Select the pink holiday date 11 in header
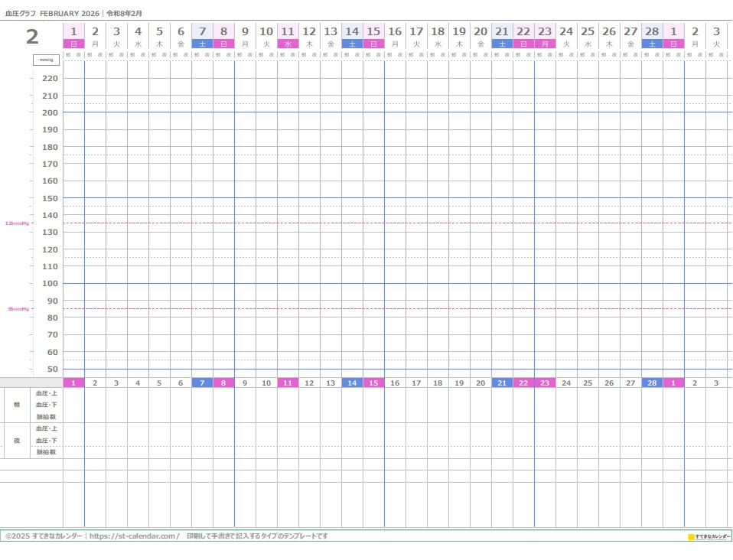Screen dimensions: 733x560 pyautogui.click(x=288, y=31)
